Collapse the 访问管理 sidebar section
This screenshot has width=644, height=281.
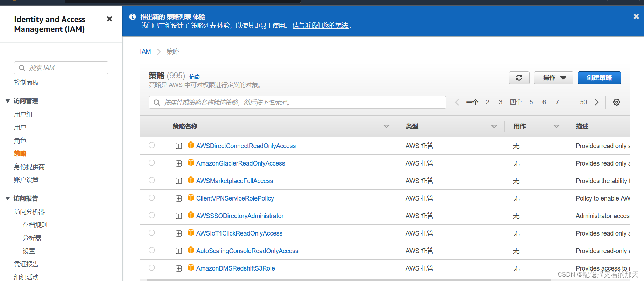click(8, 101)
